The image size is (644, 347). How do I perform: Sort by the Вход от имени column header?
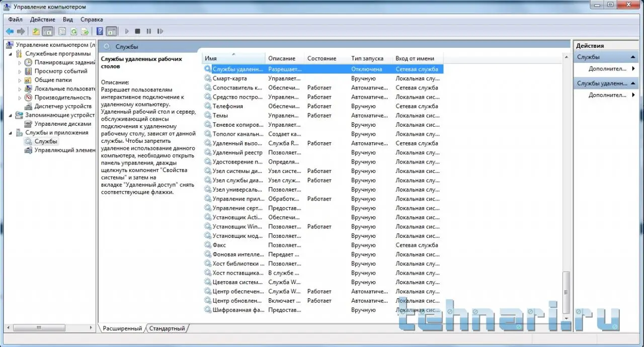coord(418,58)
